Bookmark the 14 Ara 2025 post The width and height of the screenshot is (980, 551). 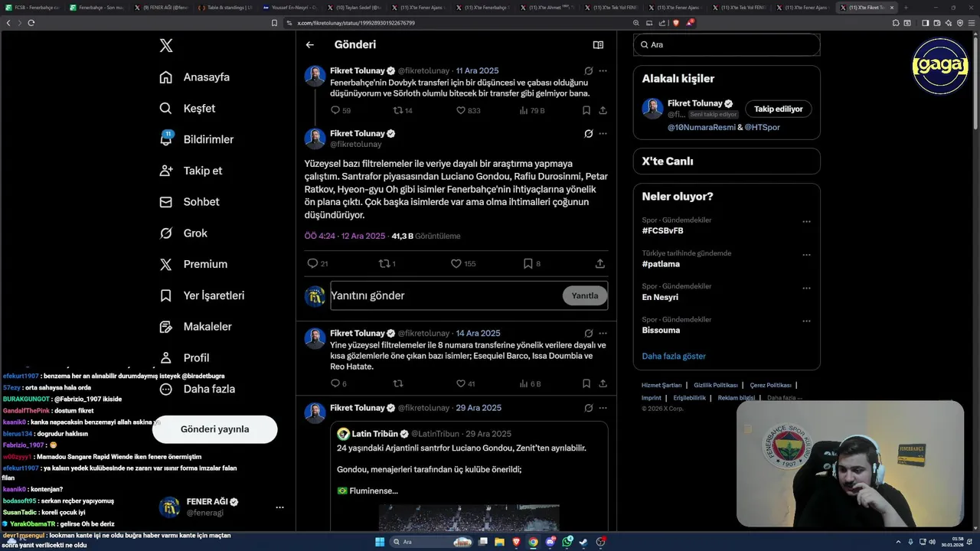point(586,383)
